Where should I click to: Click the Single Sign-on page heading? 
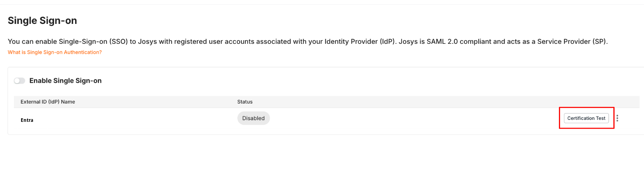[43, 21]
